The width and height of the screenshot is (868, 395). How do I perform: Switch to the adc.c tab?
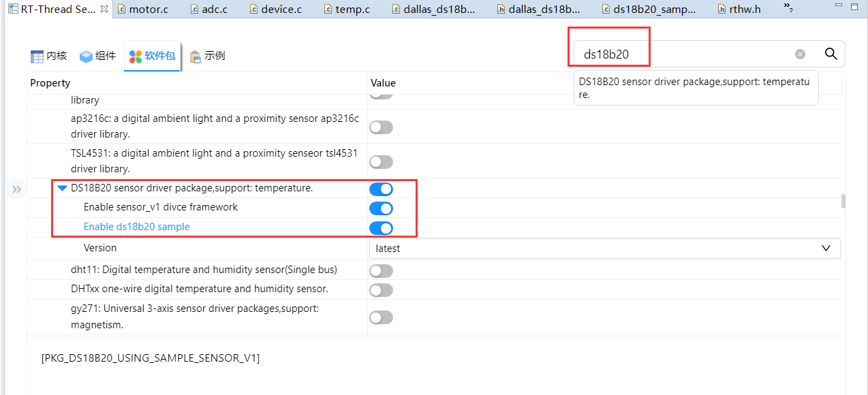(x=208, y=10)
